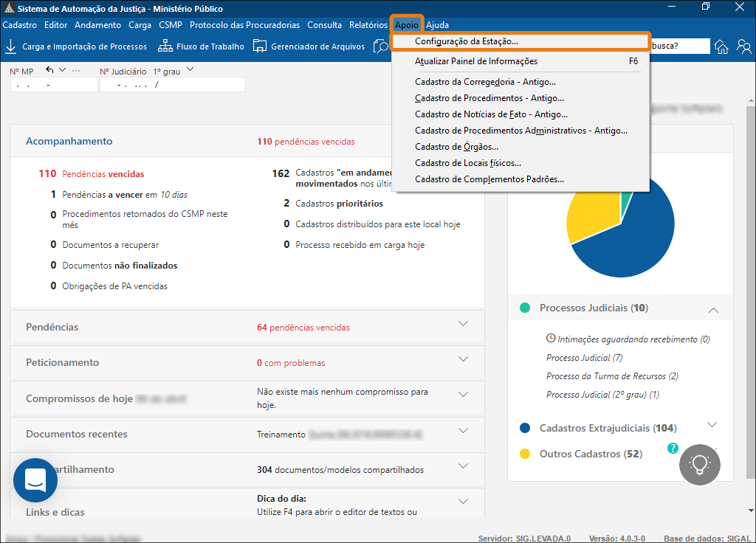
Task: Close the Apoio menu
Action: coord(407,25)
